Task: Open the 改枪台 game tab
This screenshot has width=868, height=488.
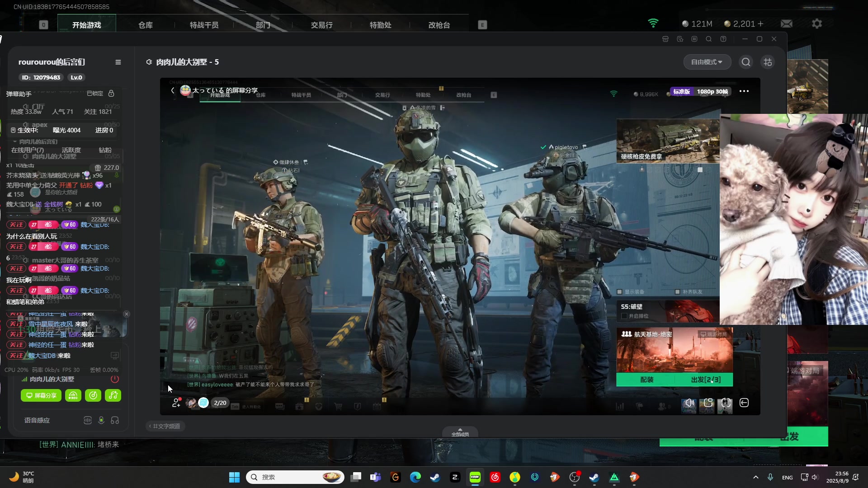Action: (439, 25)
